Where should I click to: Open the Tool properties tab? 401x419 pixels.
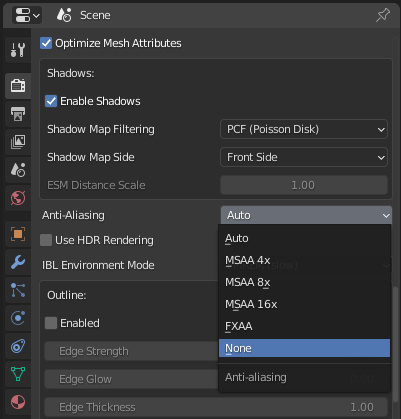tap(18, 50)
